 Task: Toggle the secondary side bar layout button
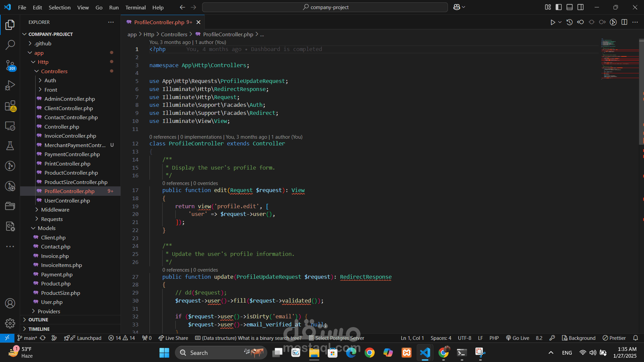coord(581,7)
